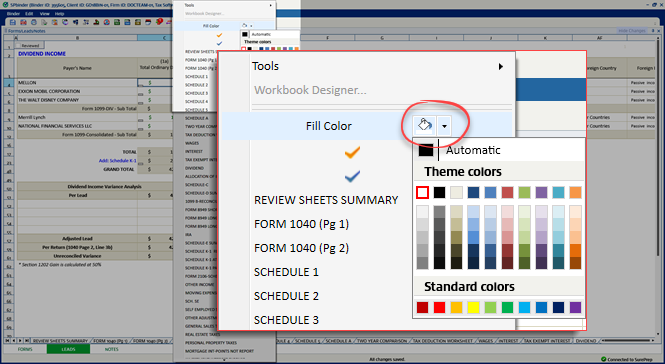Select MORTGAGE INT-POINTS NOT REPORT in the sheet list
Viewport: 665px width, 364px height.
(219, 351)
